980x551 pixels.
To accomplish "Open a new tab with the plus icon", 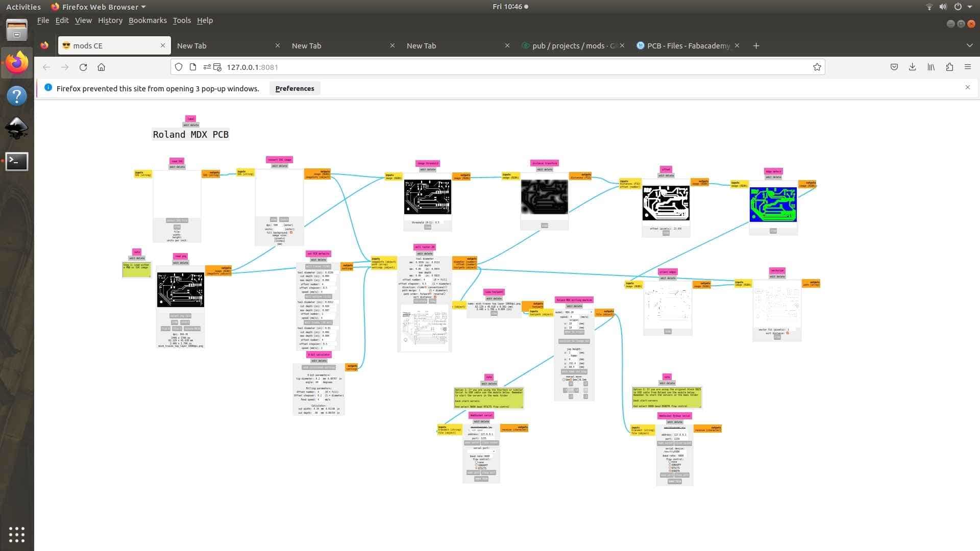I will pos(756,45).
